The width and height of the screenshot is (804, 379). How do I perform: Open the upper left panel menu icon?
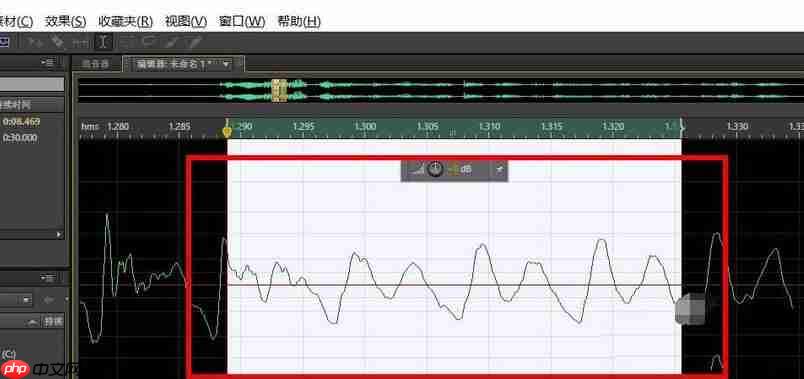49,63
